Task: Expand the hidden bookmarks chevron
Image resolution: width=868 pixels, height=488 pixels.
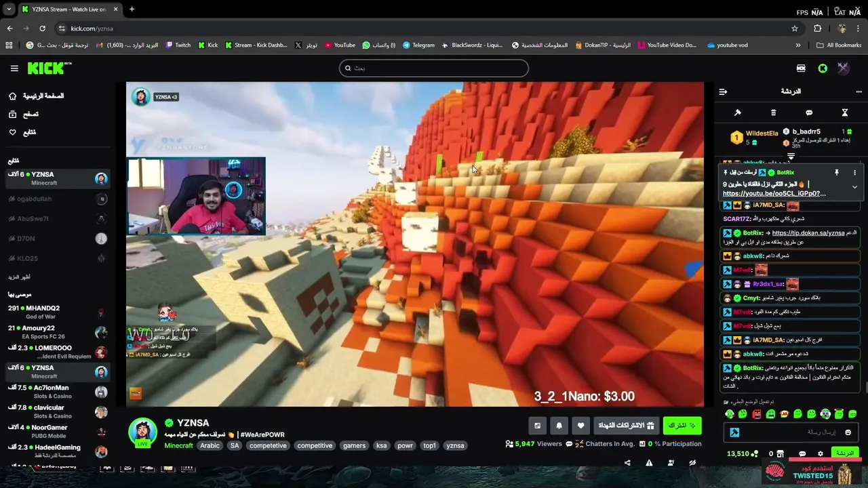Action: point(798,45)
